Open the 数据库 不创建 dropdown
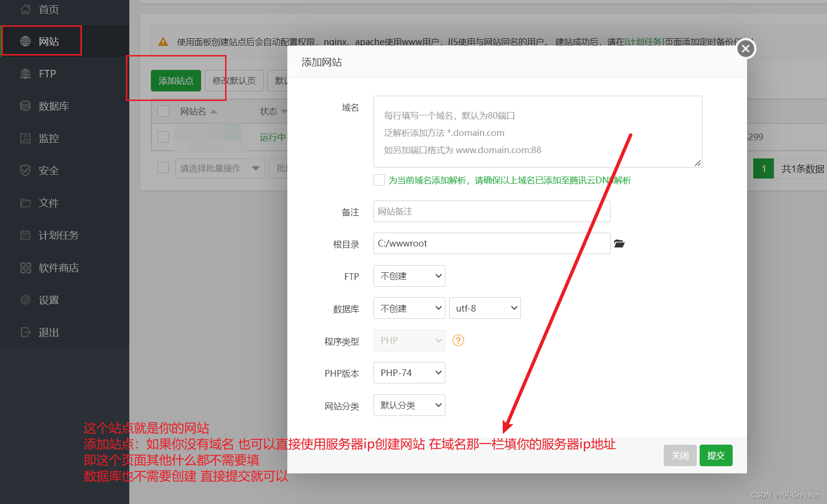Image resolution: width=827 pixels, height=504 pixels. [x=409, y=308]
